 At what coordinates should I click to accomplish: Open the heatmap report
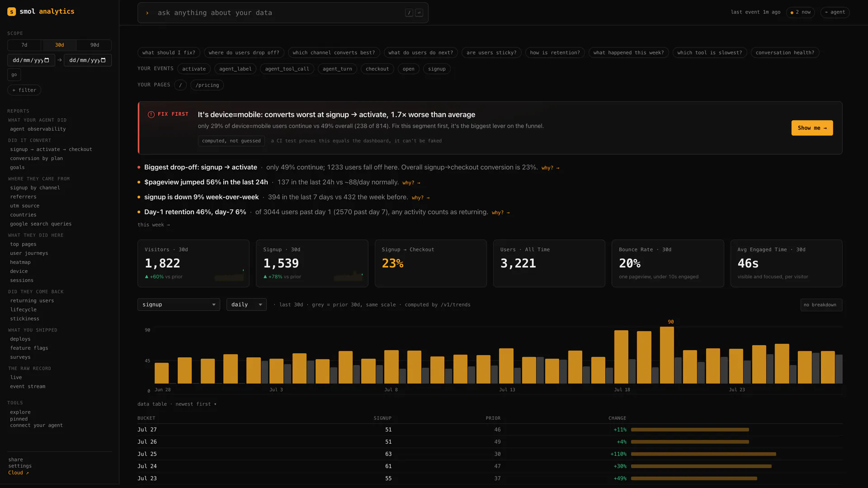tap(20, 263)
